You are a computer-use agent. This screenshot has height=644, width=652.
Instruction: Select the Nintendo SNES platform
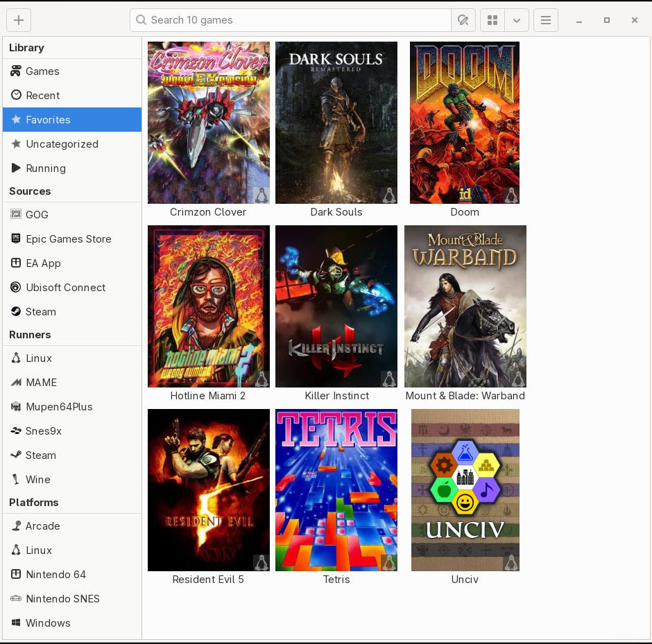click(x=72, y=598)
